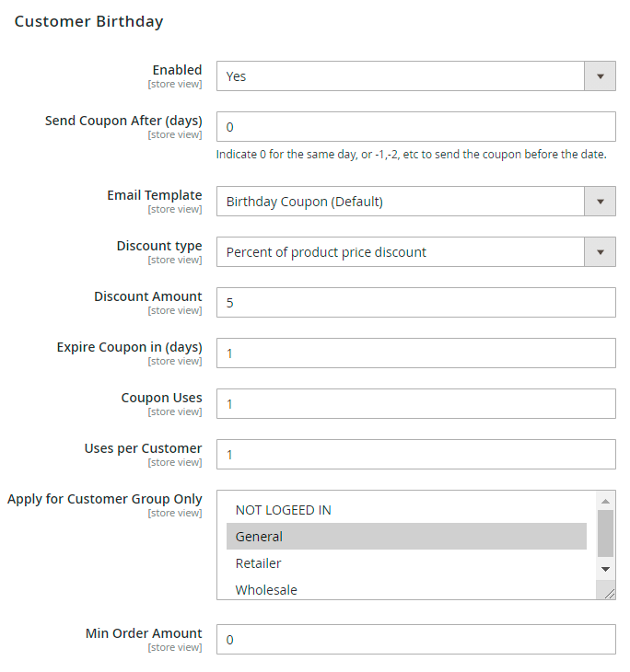Select the Coupon Uses input field
This screenshot has width=630, height=672.
coord(415,403)
